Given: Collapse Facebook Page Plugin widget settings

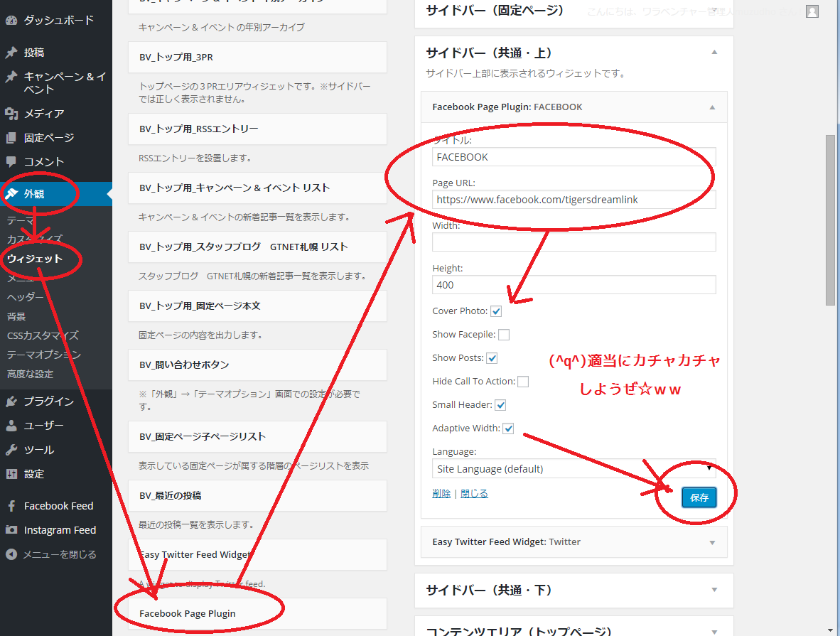Looking at the screenshot, I should (x=712, y=107).
